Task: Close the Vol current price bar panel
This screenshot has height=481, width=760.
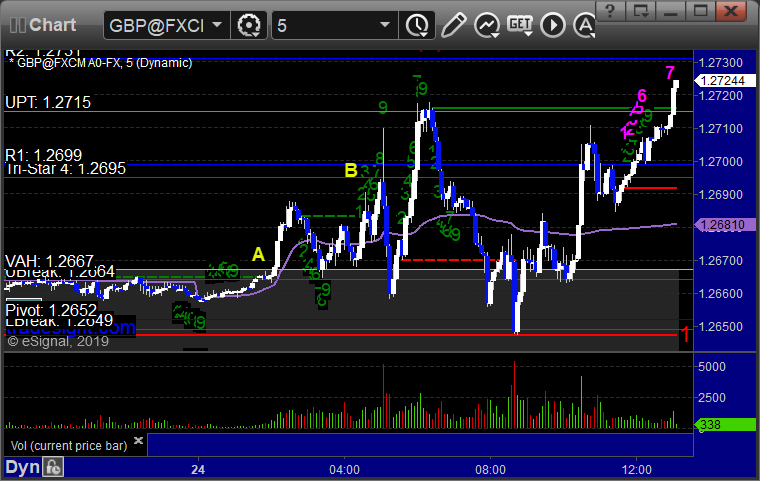Action: click(x=138, y=440)
